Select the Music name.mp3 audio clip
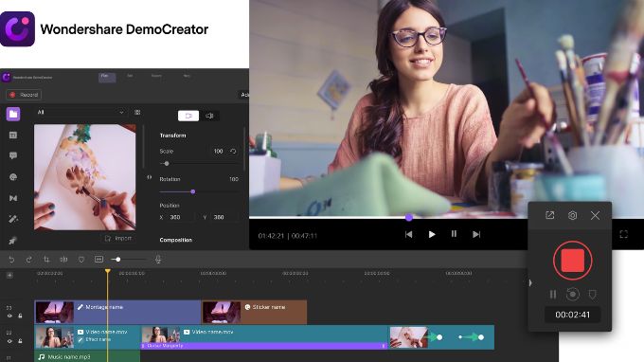 tap(87, 356)
